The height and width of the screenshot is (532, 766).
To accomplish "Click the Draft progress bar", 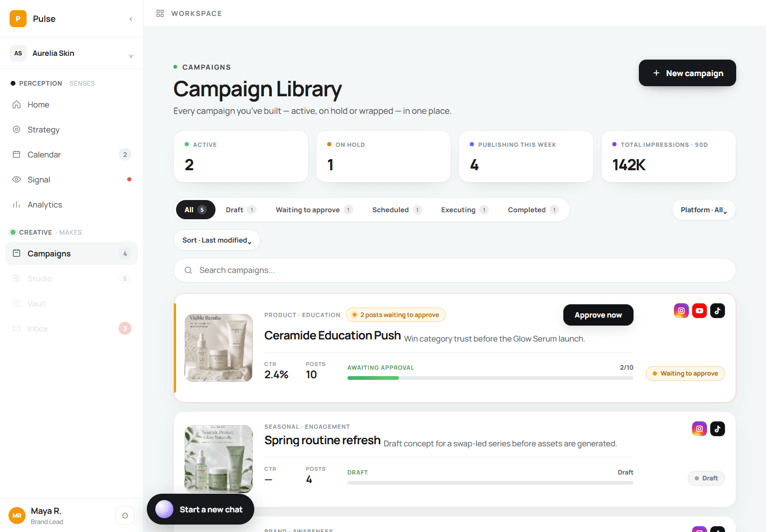I will pyautogui.click(x=490, y=483).
